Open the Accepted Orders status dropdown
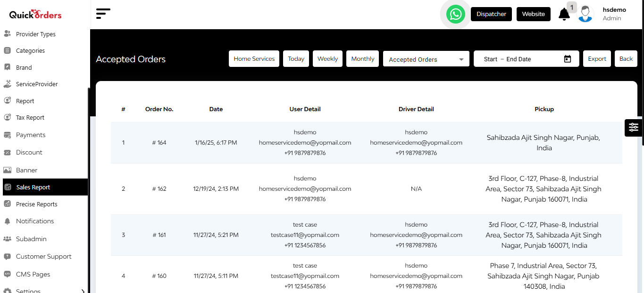Screen dimensions: 644x293 pyautogui.click(x=426, y=59)
